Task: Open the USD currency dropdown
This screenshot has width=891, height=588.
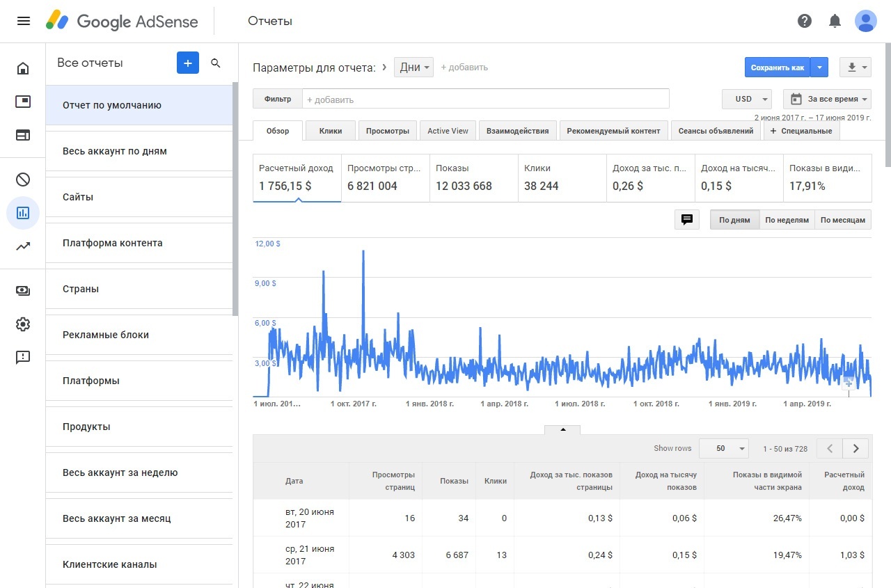Action: point(746,99)
